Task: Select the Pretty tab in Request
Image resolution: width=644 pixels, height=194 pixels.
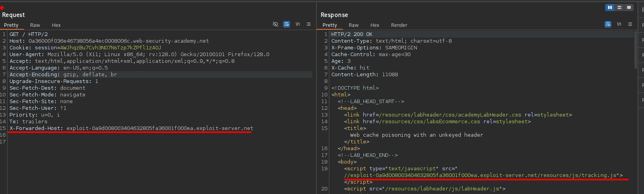Action: pos(11,25)
